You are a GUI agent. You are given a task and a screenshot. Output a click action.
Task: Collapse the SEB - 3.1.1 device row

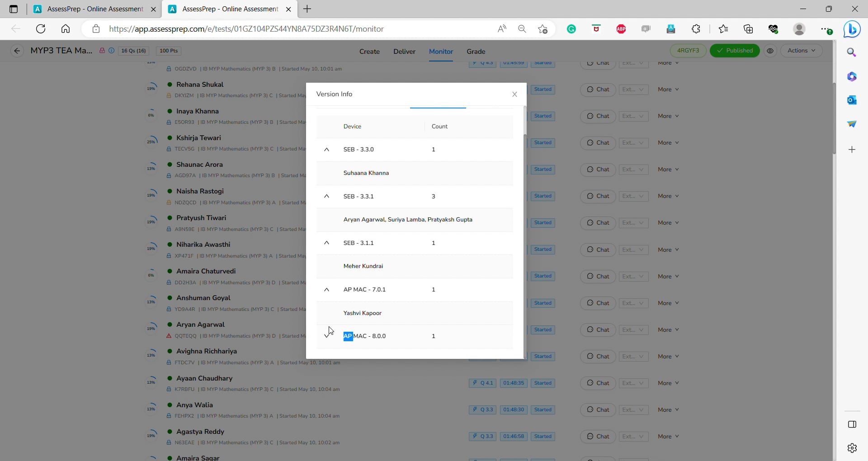(326, 243)
